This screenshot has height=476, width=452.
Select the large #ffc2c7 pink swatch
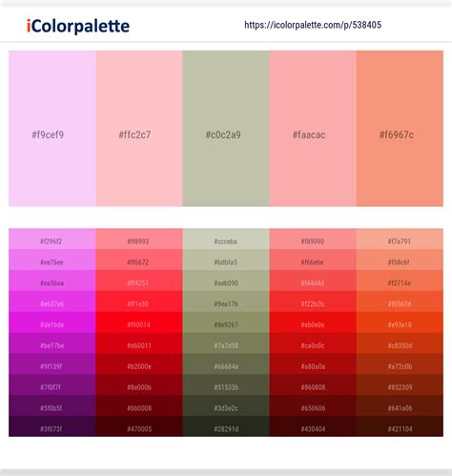(x=139, y=129)
